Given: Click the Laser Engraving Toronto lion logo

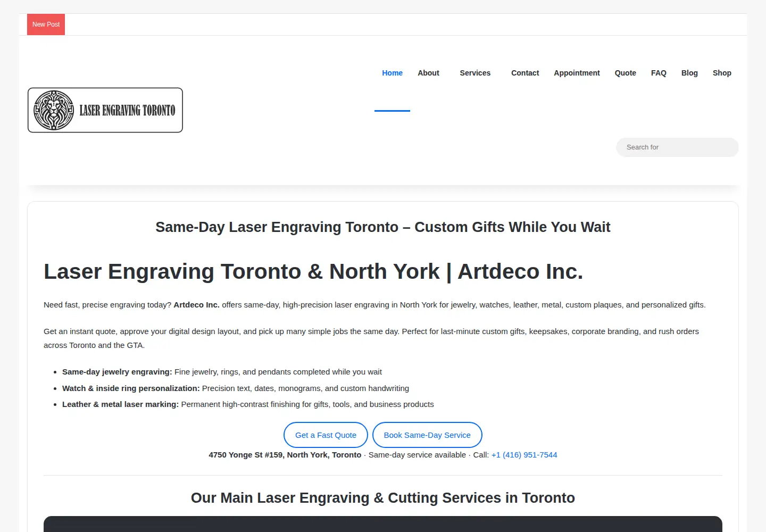Looking at the screenshot, I should pos(105,110).
